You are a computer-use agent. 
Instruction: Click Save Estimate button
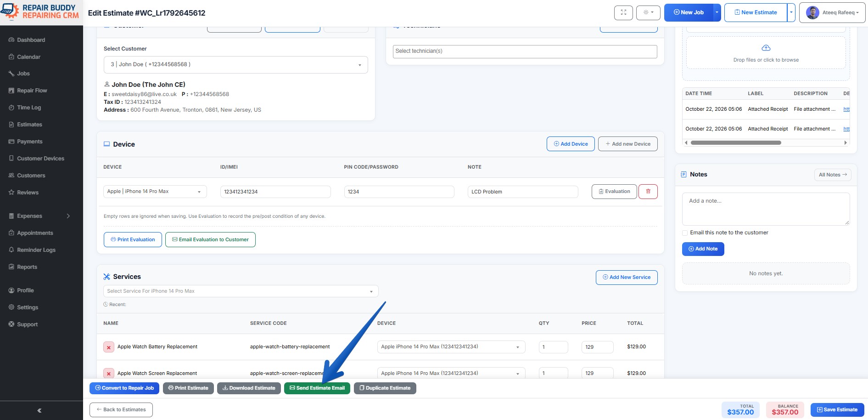tap(837, 410)
